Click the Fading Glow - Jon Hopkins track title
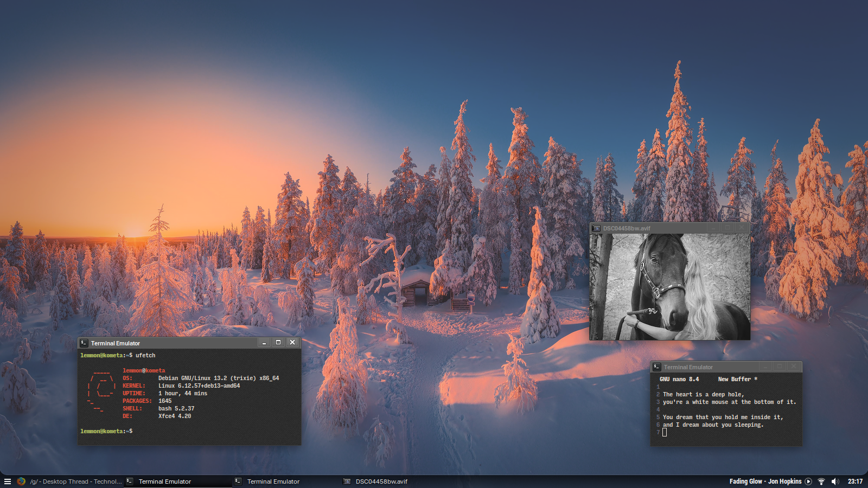The image size is (868, 488). pos(765,481)
